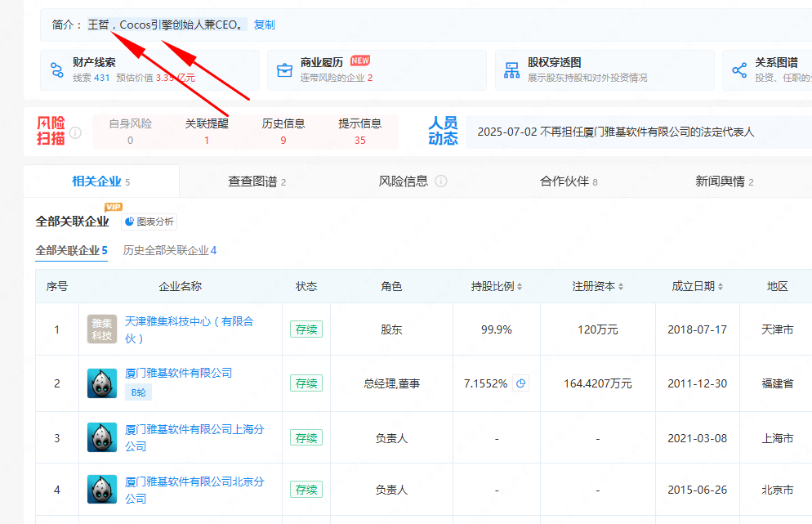Open the 新闻舆情 tab
This screenshot has height=524, width=812.
724,181
